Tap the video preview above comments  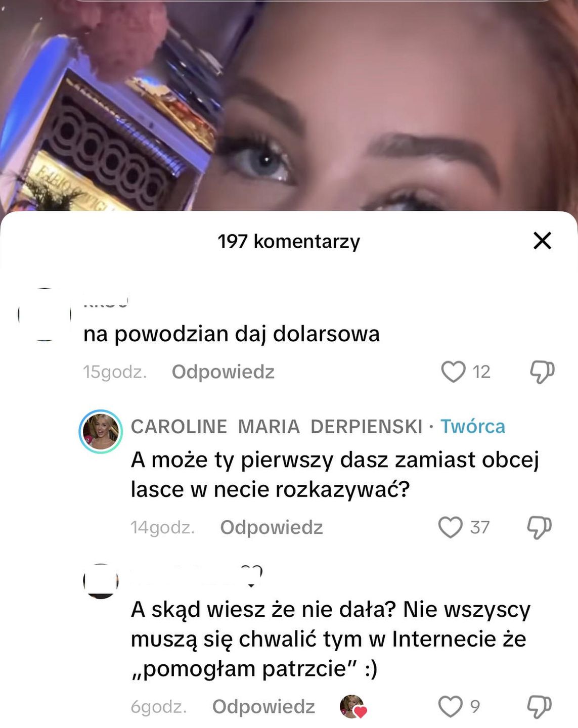[x=289, y=105]
